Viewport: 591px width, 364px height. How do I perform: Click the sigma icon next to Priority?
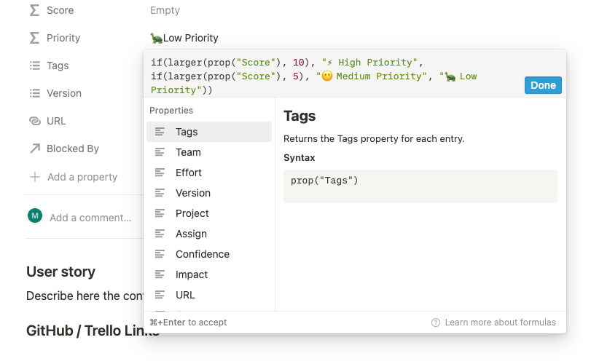pyautogui.click(x=34, y=38)
